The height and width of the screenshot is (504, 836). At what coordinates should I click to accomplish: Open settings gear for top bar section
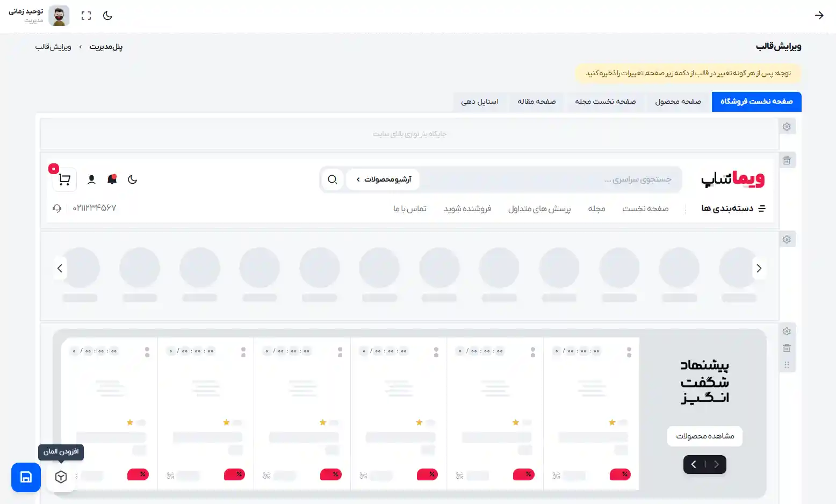pyautogui.click(x=787, y=127)
